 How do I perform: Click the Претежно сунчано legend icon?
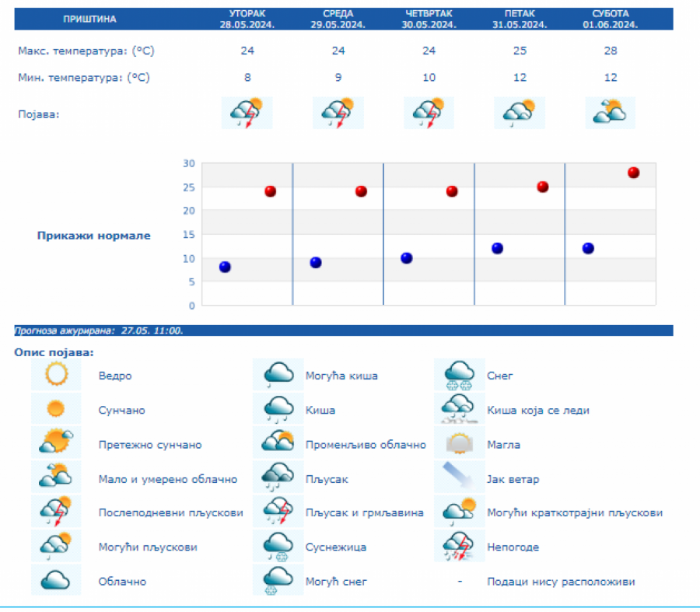pyautogui.click(x=56, y=444)
